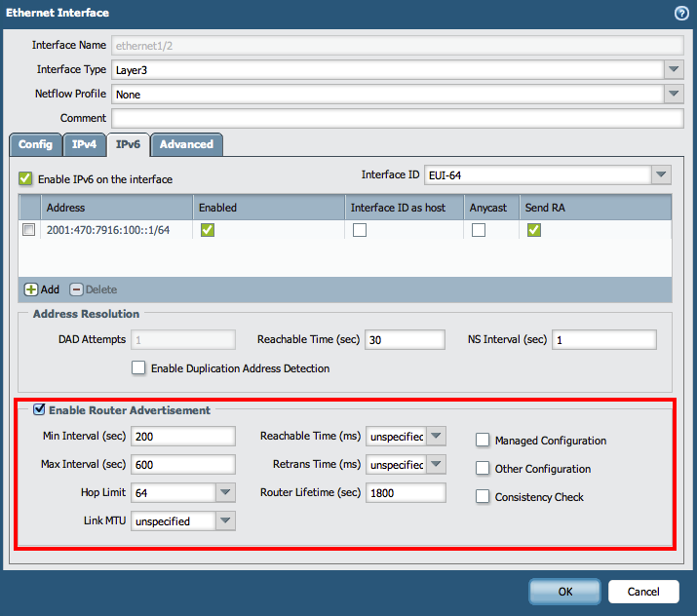
Task: Toggle Enable IPv6 on the interface
Action: click(x=25, y=179)
